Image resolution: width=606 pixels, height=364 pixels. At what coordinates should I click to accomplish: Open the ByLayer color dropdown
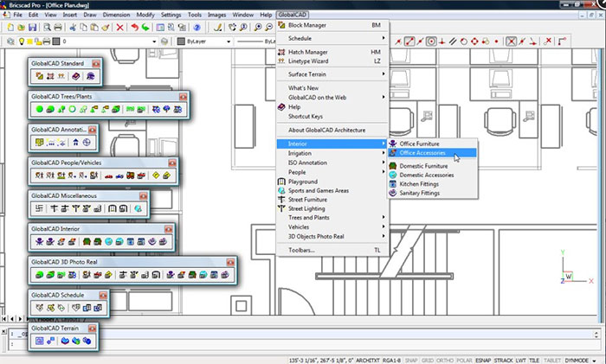point(229,42)
